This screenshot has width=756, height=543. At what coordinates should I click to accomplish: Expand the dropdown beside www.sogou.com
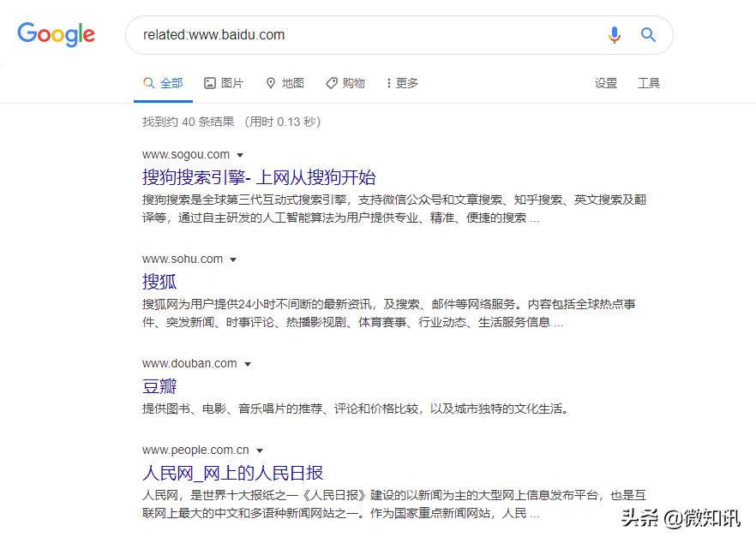[x=241, y=154]
